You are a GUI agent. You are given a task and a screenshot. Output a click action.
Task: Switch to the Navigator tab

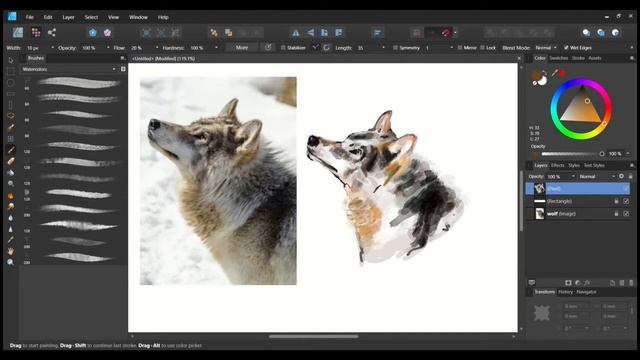tap(586, 292)
